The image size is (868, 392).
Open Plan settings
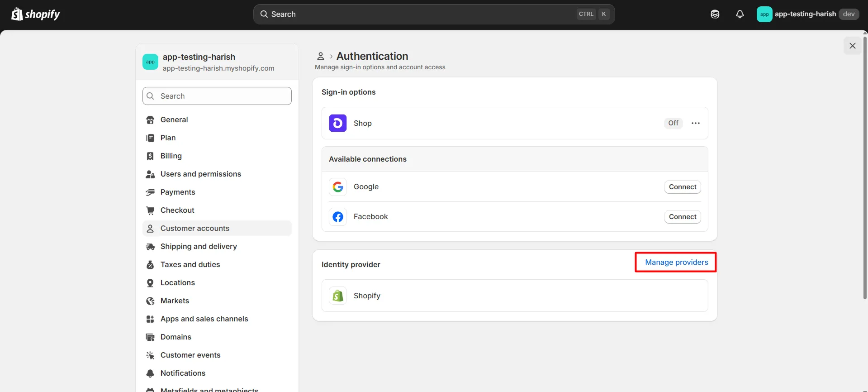pyautogui.click(x=217, y=138)
